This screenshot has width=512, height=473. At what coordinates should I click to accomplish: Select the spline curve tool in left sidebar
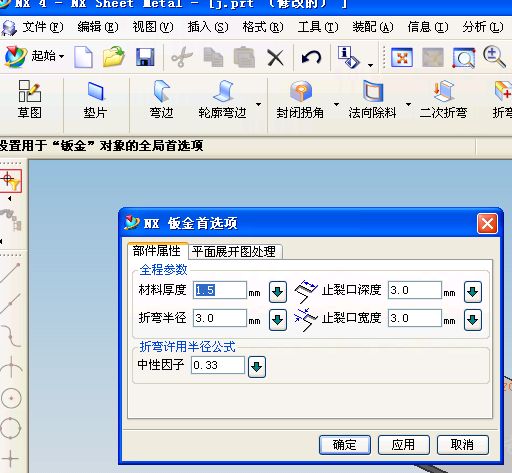(11, 336)
